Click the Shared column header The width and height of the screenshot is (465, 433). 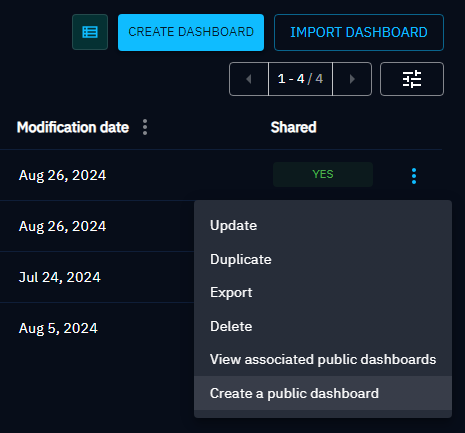tap(293, 127)
